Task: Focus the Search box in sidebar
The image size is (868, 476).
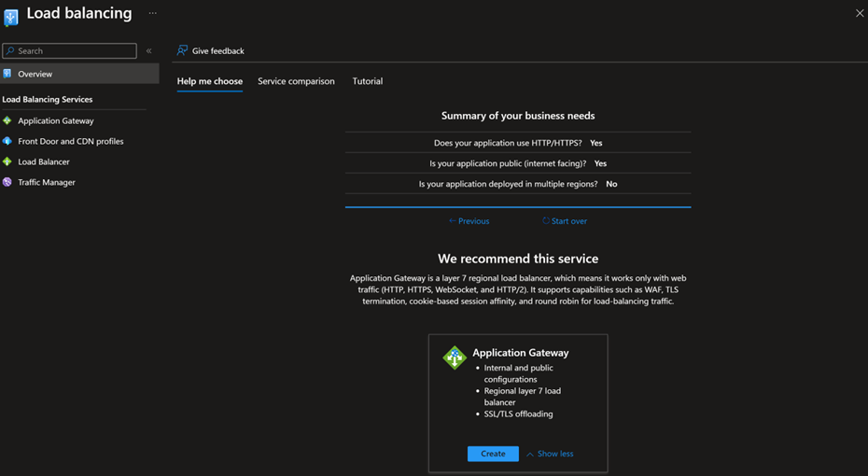Action: click(x=70, y=51)
